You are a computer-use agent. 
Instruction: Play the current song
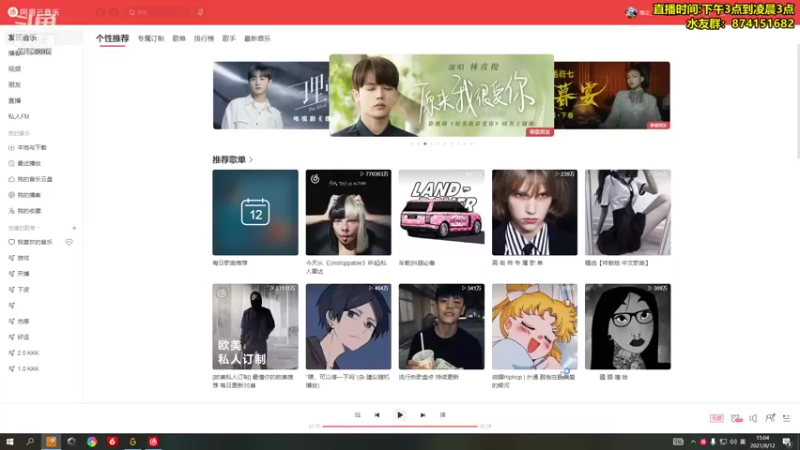(400, 415)
